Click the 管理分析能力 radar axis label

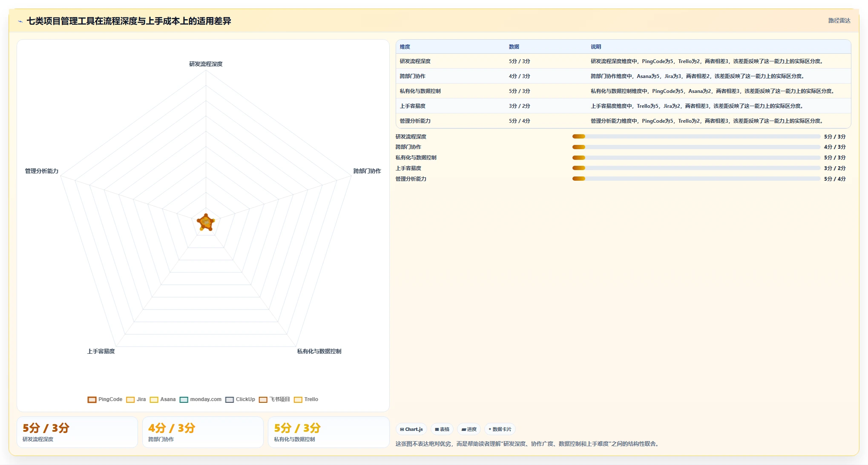pos(42,171)
